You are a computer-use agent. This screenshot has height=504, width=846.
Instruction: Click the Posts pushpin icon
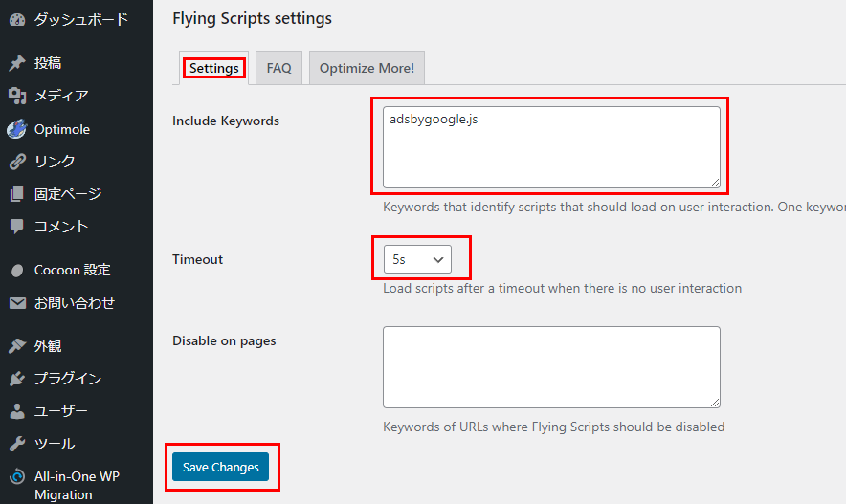coord(17,63)
